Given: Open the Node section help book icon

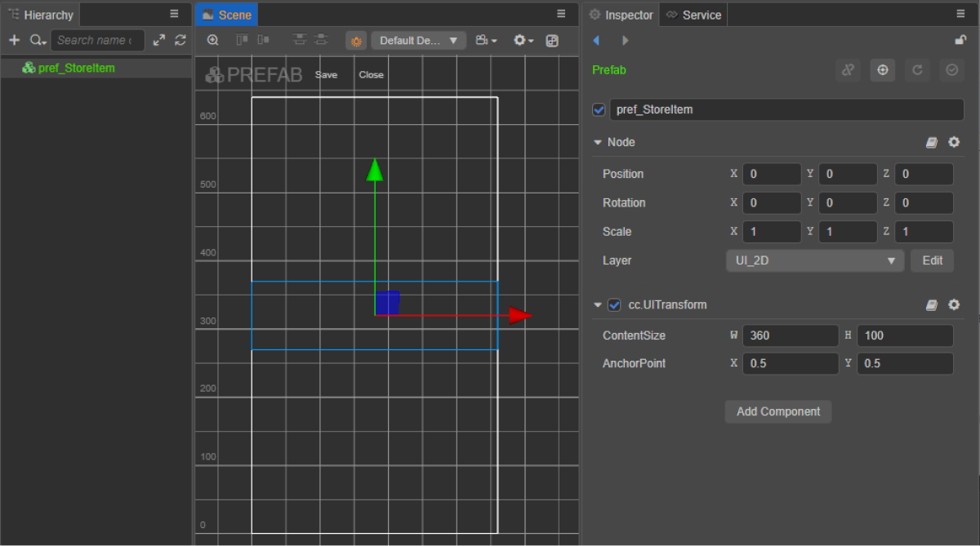Looking at the screenshot, I should [932, 142].
